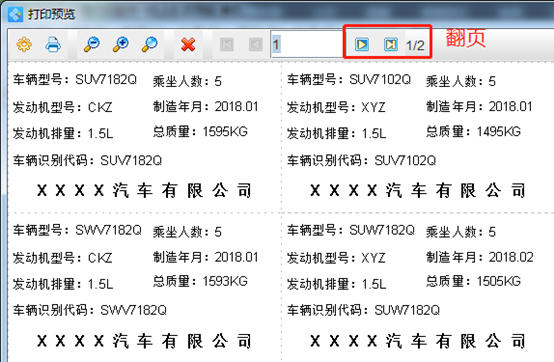This screenshot has height=362, width=554.
Task: Select text 车辆型号: SUW7182Q
Action: [350, 230]
